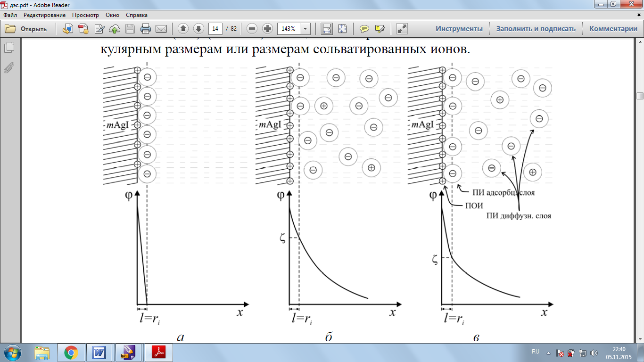The image size is (644, 362).
Task: Go to previous page up arrow
Action: coord(183,29)
